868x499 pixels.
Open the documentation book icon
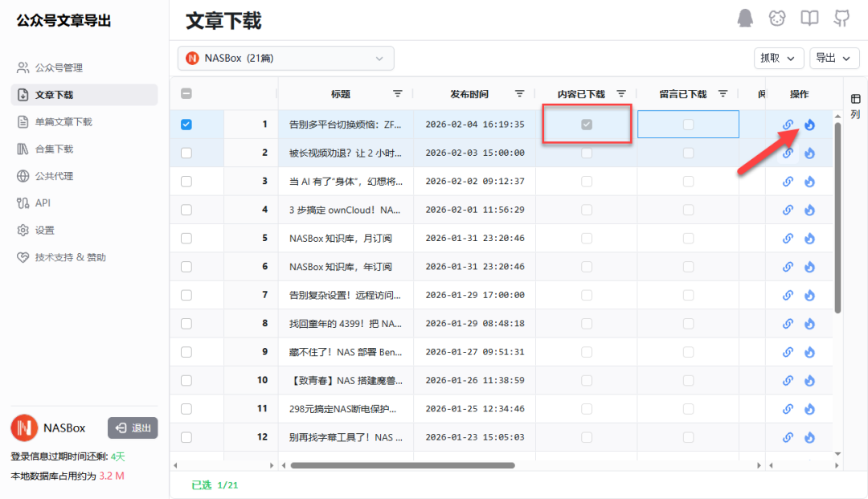(809, 18)
